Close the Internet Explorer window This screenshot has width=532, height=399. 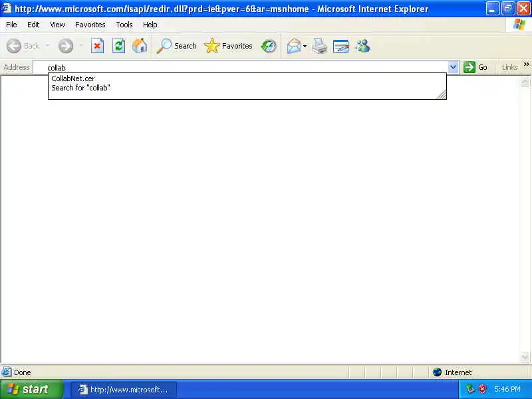click(523, 8)
